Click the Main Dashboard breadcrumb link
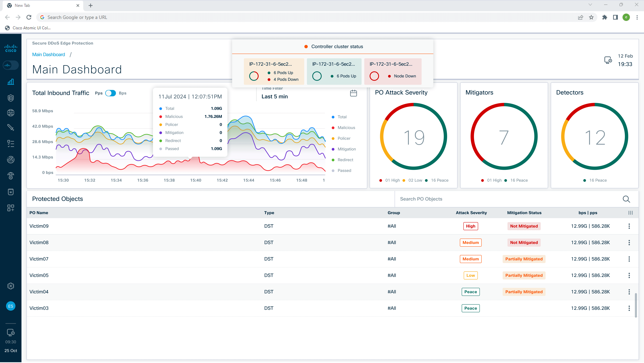The image size is (644, 363). [48, 54]
